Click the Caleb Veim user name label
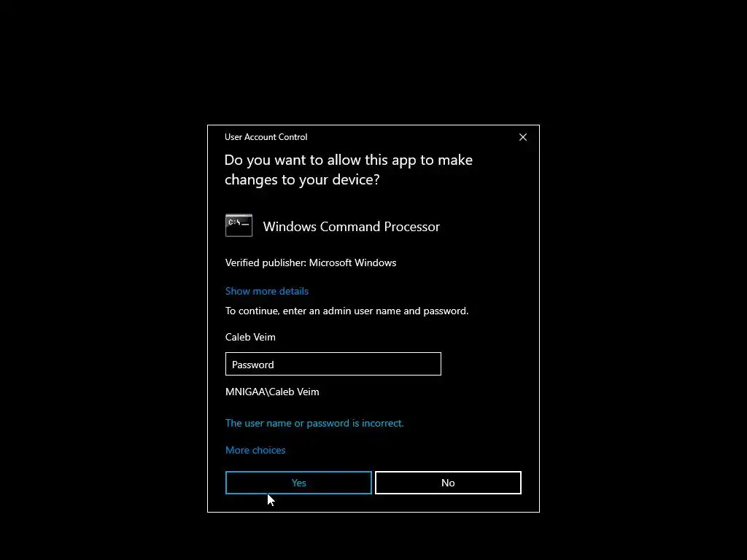 pos(250,337)
